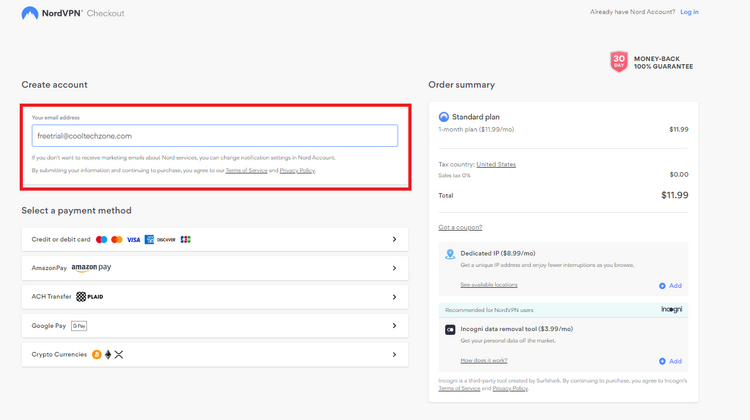Add Incogni data removal tool to order

pyautogui.click(x=670, y=361)
